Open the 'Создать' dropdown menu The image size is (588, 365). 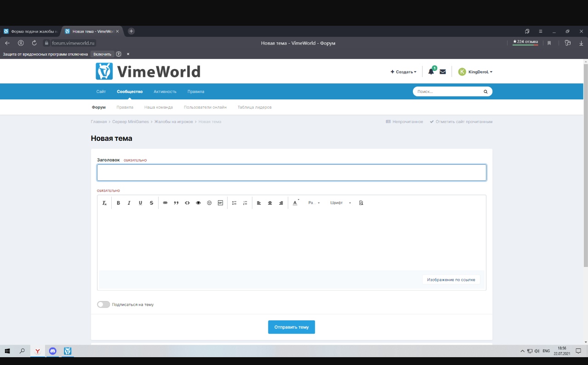point(403,72)
